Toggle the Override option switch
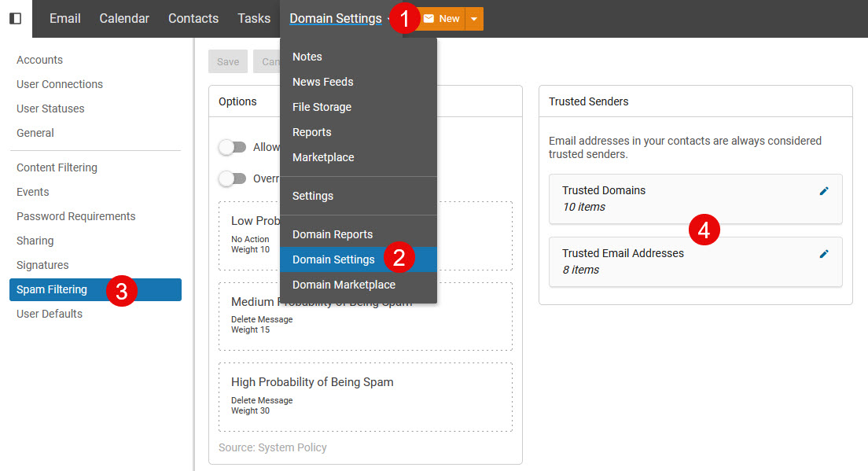The height and width of the screenshot is (471, 868). pos(232,178)
